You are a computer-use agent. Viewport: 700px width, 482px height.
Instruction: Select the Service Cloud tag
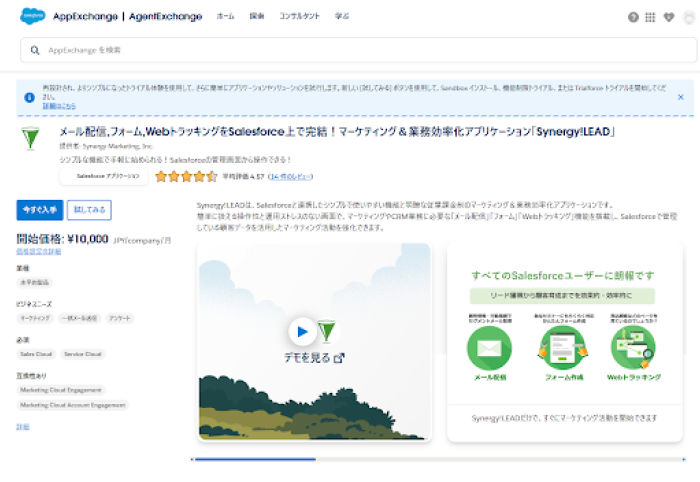[x=83, y=354]
